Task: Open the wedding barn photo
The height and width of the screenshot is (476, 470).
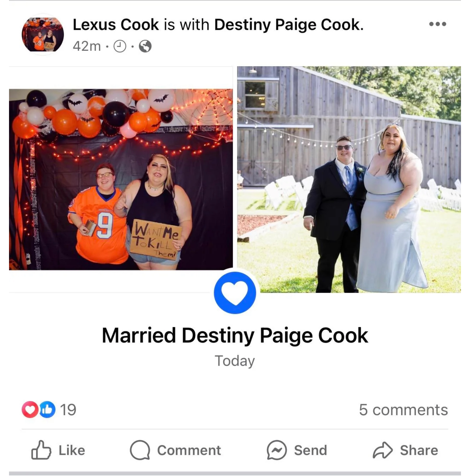Action: (x=349, y=179)
